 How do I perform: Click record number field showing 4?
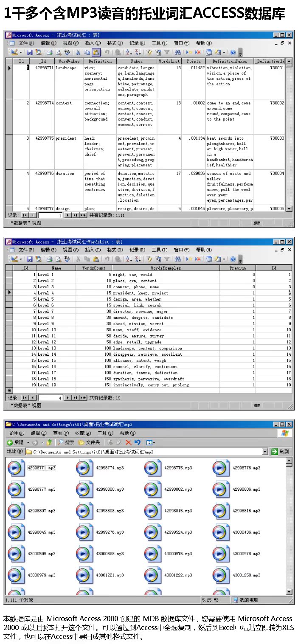(51, 398)
